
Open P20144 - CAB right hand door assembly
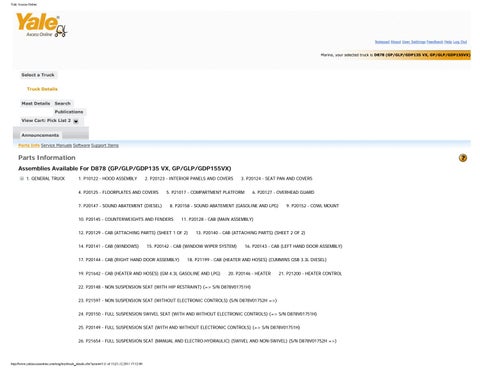(x=129, y=260)
